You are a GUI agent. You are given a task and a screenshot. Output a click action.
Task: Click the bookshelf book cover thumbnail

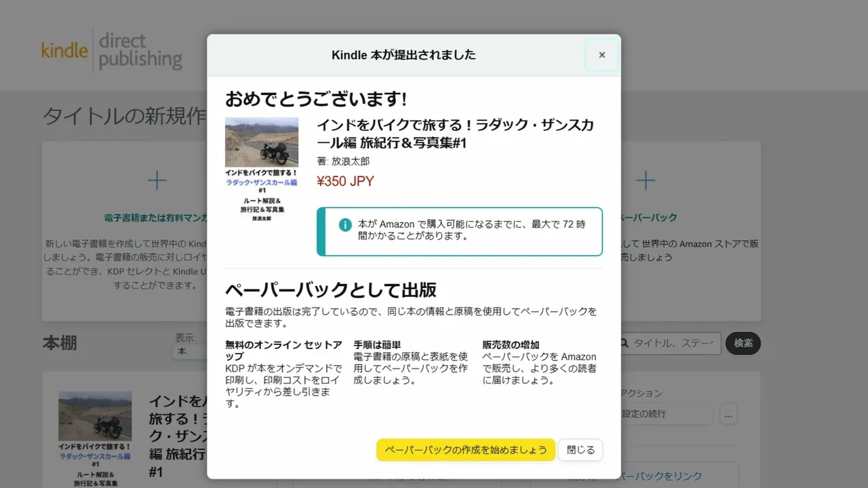tap(95, 439)
